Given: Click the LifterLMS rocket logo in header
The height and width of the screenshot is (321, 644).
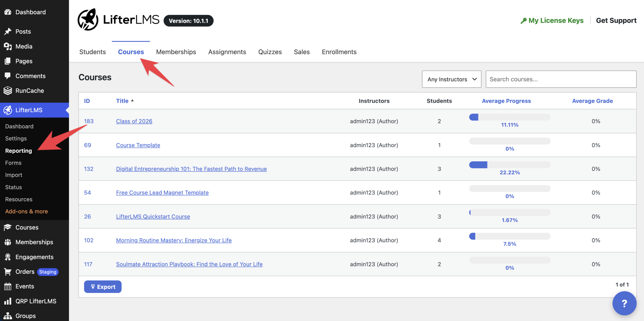Looking at the screenshot, I should [88, 20].
